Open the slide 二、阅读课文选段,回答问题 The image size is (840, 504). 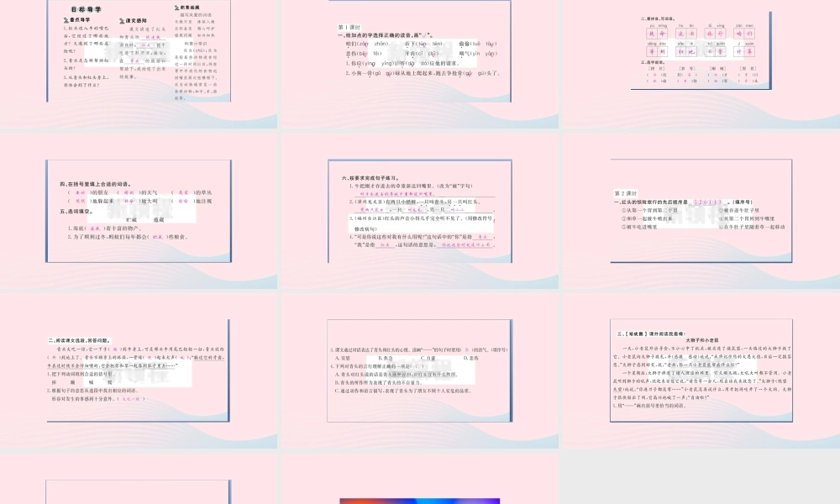click(139, 370)
